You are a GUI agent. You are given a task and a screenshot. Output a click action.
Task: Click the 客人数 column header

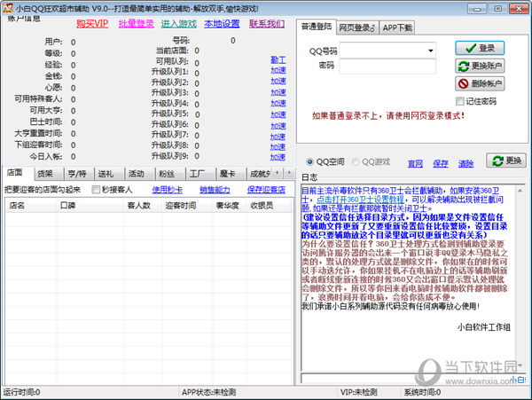(143, 205)
